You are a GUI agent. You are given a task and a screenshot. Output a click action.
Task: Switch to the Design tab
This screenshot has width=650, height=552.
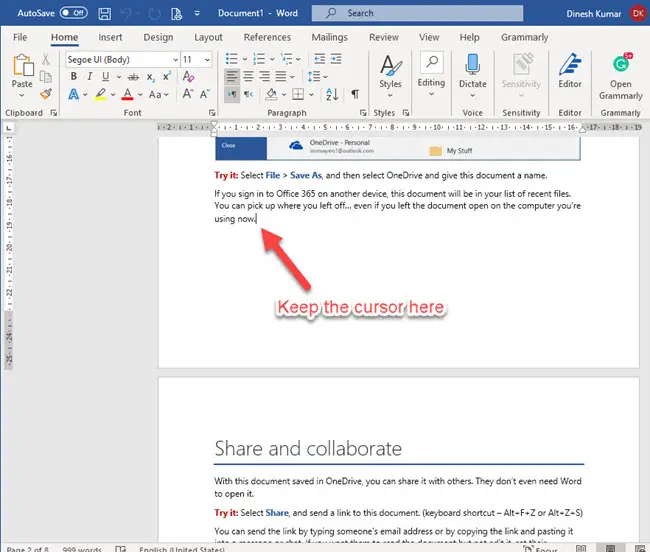pos(158,37)
